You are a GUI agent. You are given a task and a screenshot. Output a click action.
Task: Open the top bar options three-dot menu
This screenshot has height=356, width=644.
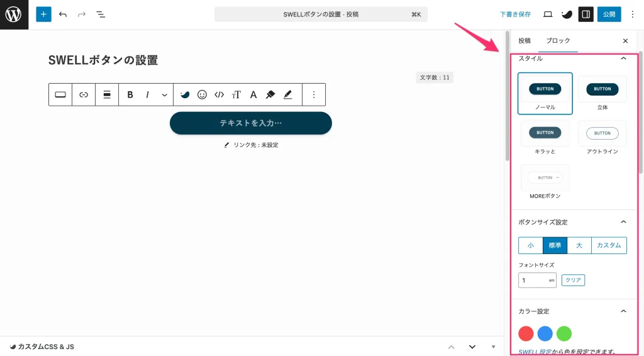click(633, 14)
